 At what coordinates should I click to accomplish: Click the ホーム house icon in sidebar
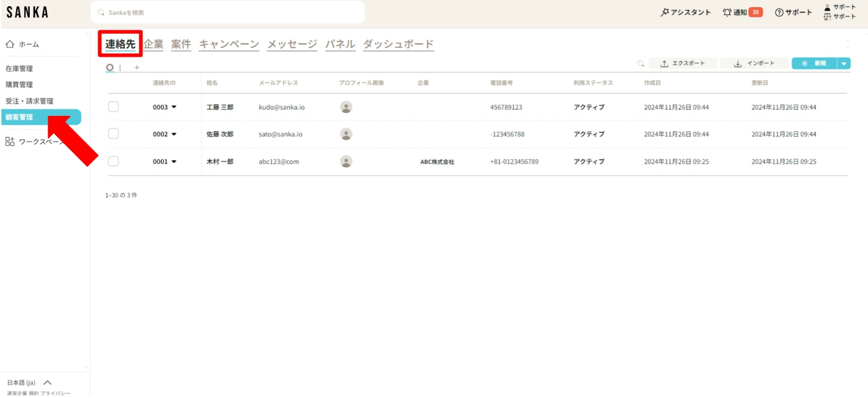tap(10, 44)
